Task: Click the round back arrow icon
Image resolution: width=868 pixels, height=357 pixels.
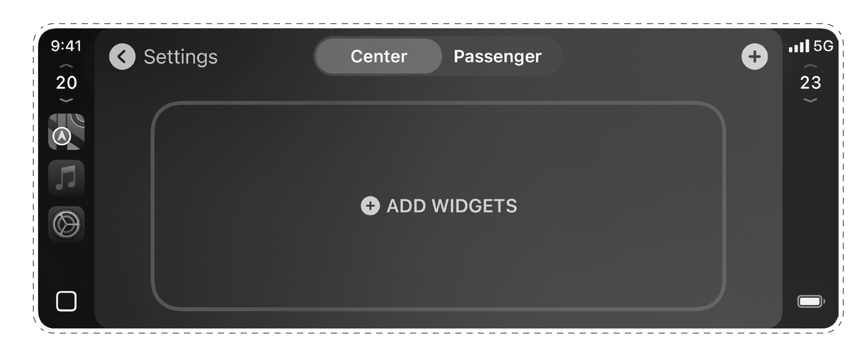Action: point(122,57)
